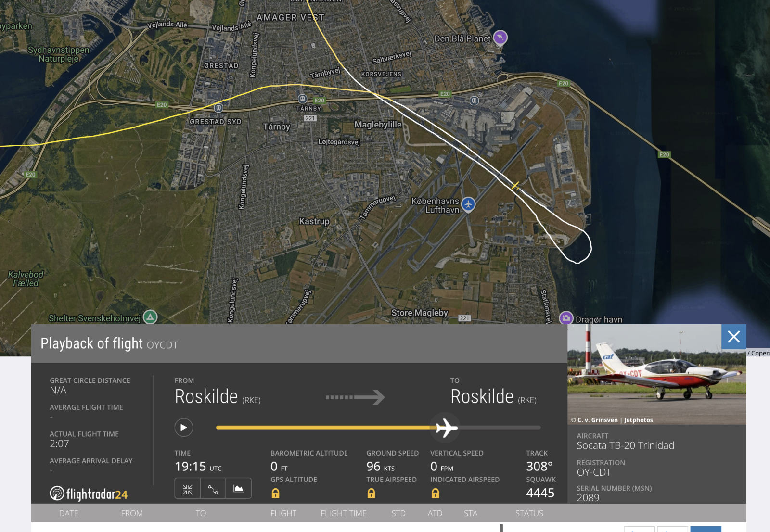The image size is (770, 532).
Task: Click the Den Blå Planet map pin
Action: (500, 38)
